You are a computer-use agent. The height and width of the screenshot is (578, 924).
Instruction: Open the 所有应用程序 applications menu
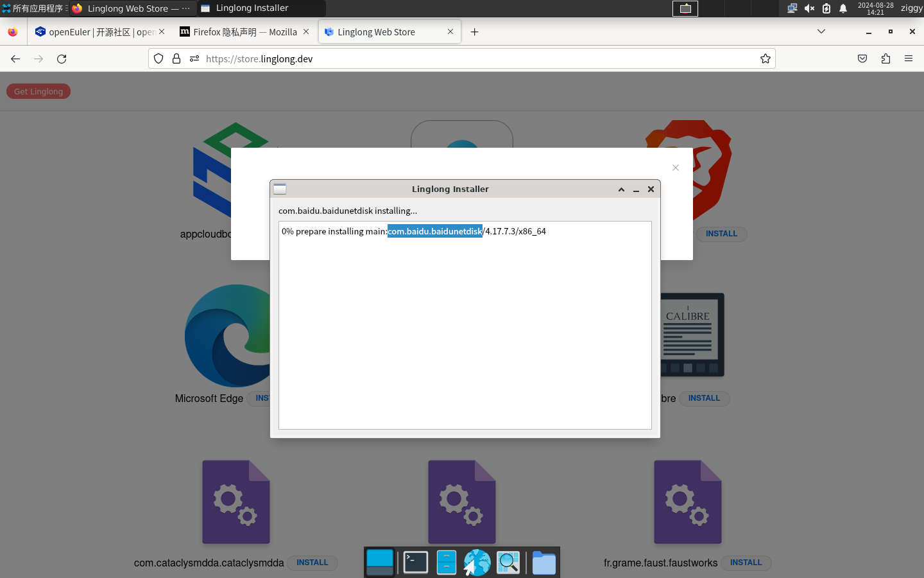click(x=35, y=8)
